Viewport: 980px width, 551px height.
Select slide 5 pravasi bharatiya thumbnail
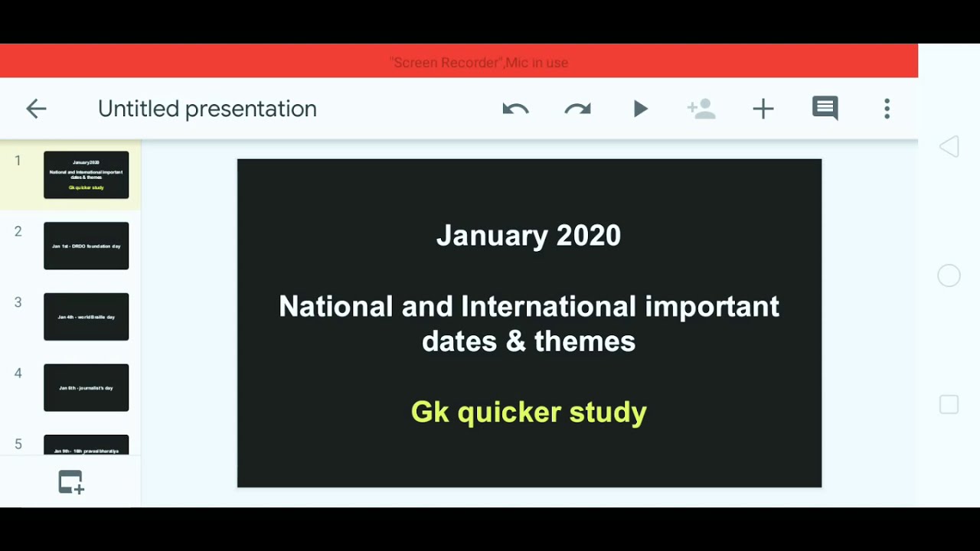pos(87,445)
